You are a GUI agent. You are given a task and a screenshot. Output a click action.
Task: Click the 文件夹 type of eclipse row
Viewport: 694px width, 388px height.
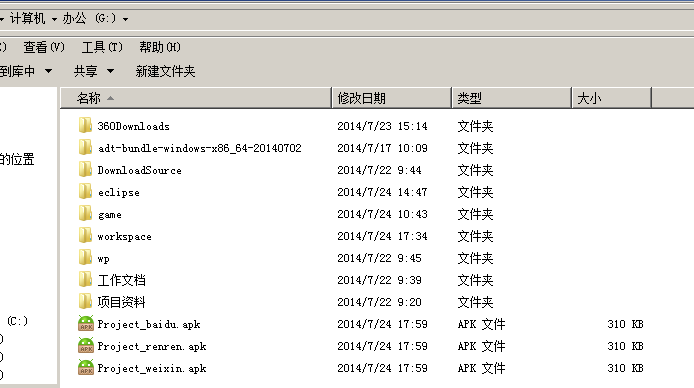click(475, 192)
